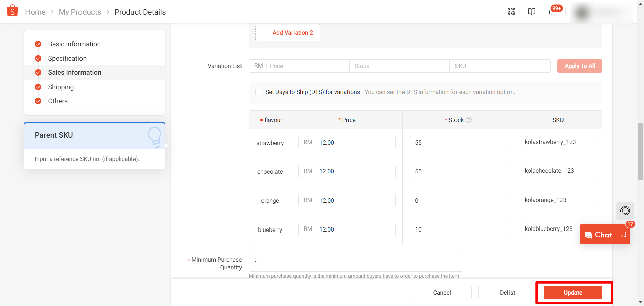Open the seller education book icon
The image size is (644, 306).
[531, 12]
